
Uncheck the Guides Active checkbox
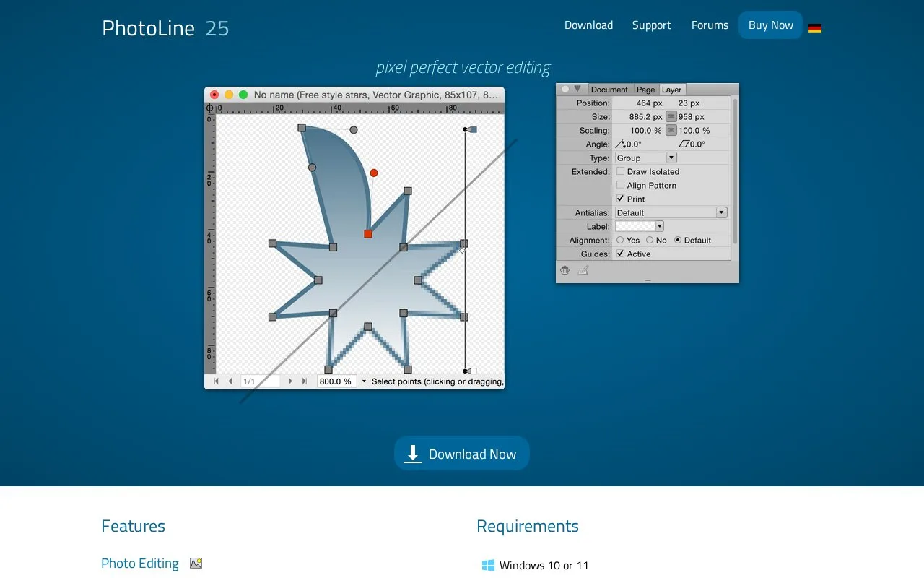pyautogui.click(x=620, y=254)
